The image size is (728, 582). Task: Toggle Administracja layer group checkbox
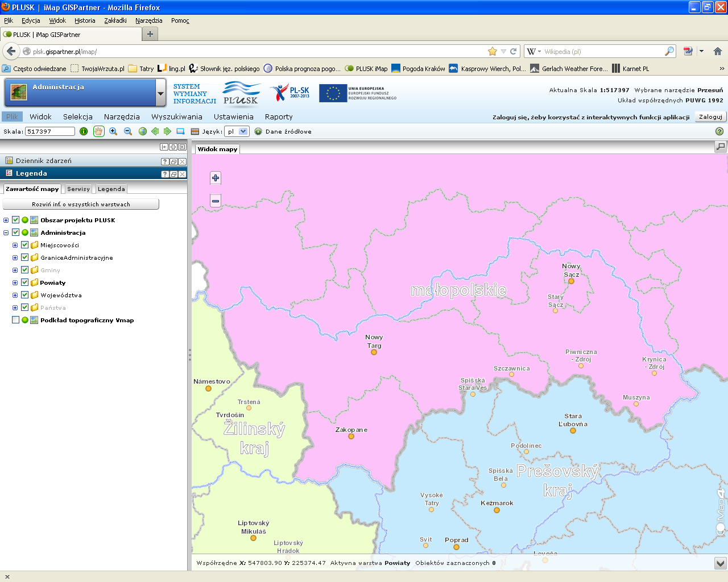pos(16,232)
